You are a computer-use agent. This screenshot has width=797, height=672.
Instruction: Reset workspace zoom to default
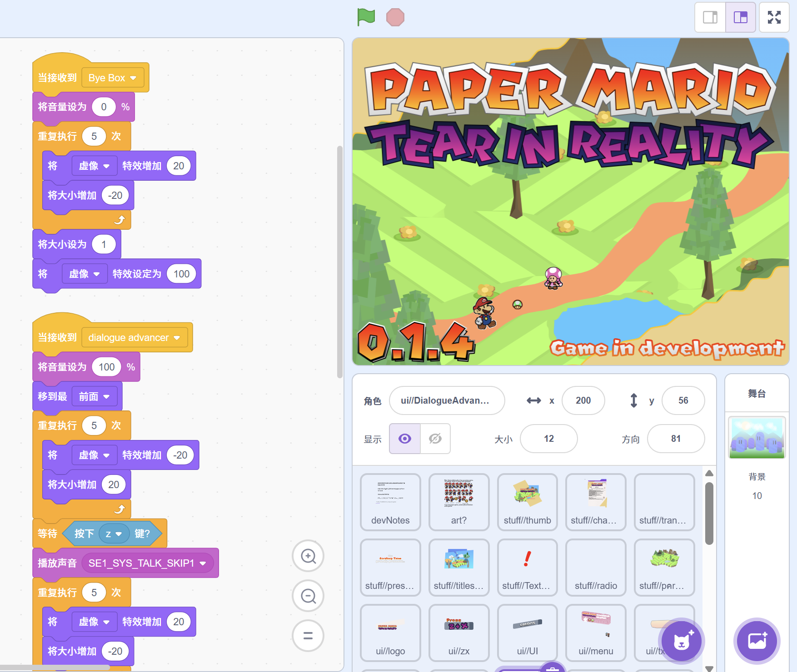click(308, 636)
